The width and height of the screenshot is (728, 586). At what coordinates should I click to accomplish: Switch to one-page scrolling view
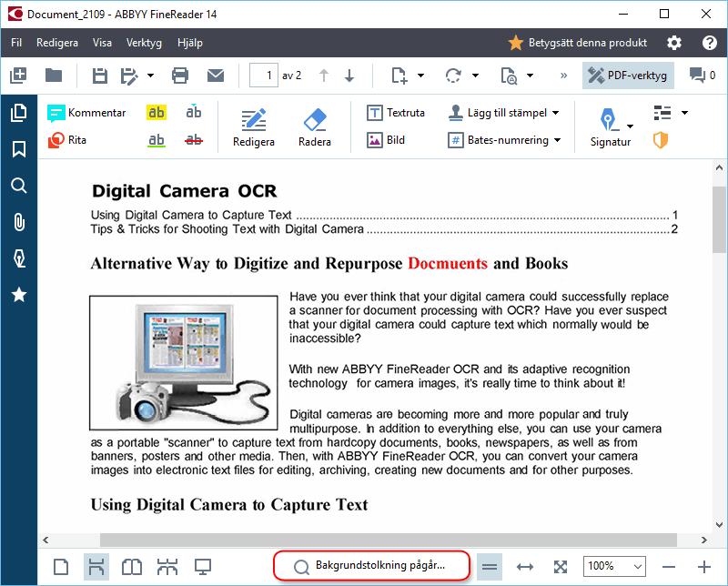[96, 567]
